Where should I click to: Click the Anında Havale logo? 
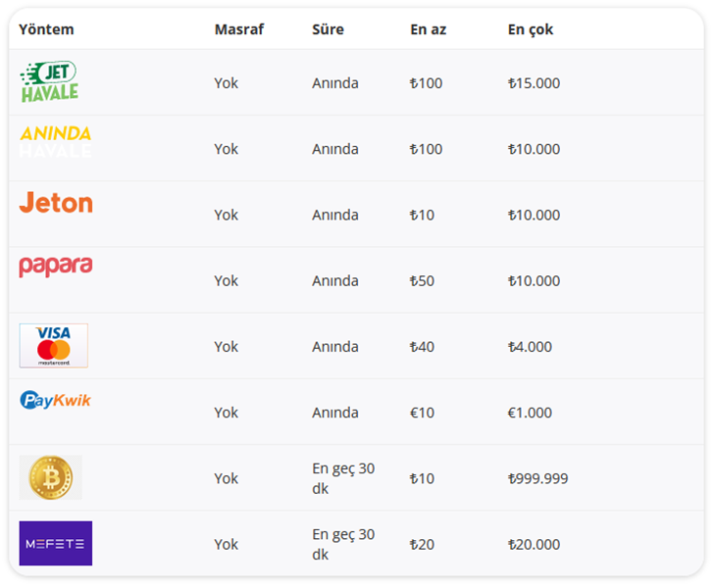click(56, 141)
